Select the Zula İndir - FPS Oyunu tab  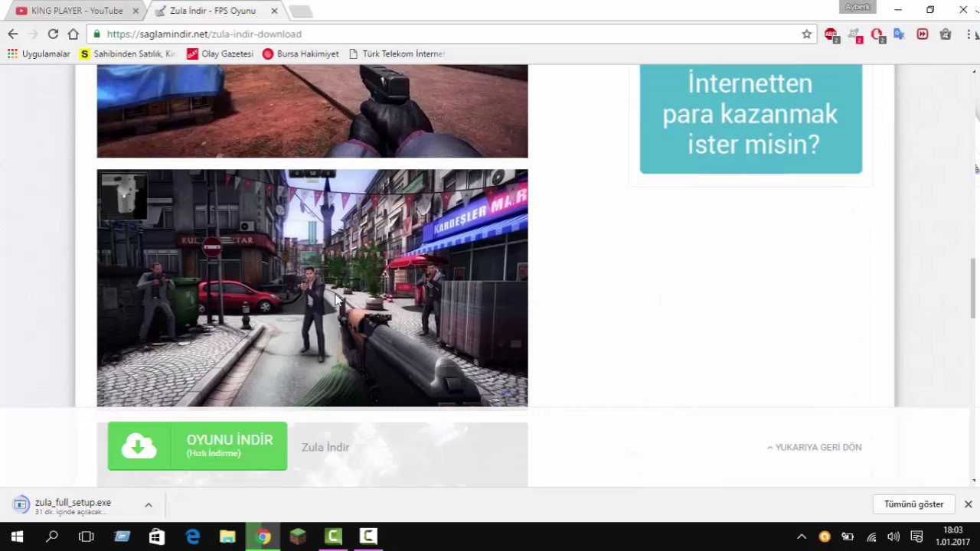pyautogui.click(x=213, y=11)
